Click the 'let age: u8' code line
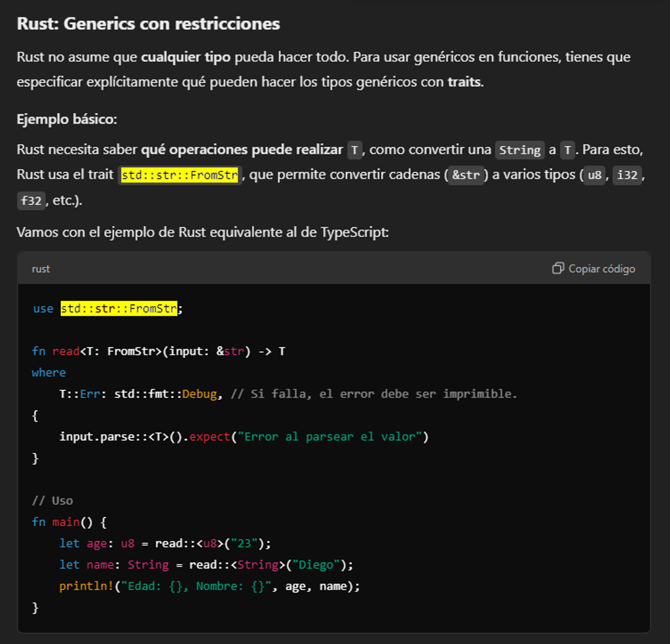Image resolution: width=670 pixels, height=644 pixels. click(165, 544)
